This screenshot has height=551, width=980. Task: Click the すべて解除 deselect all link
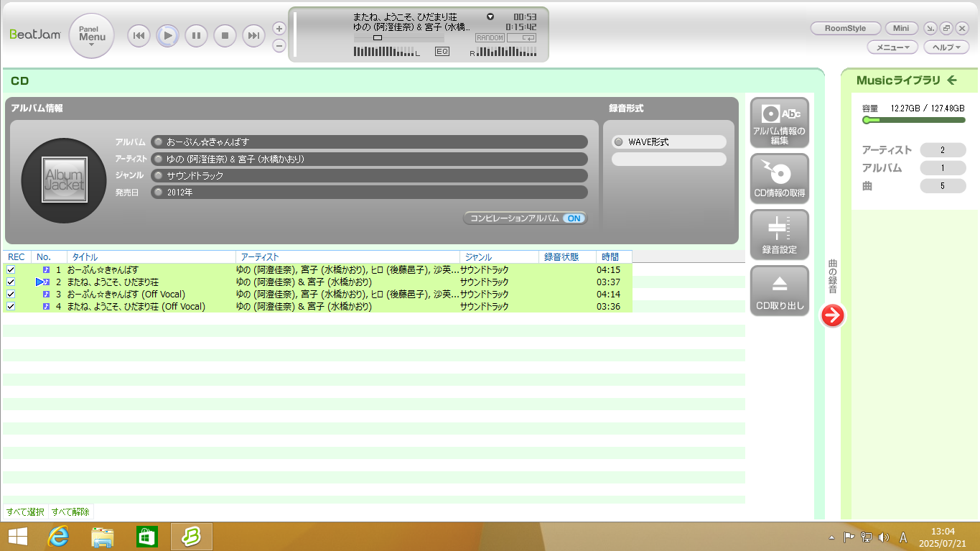(x=70, y=512)
